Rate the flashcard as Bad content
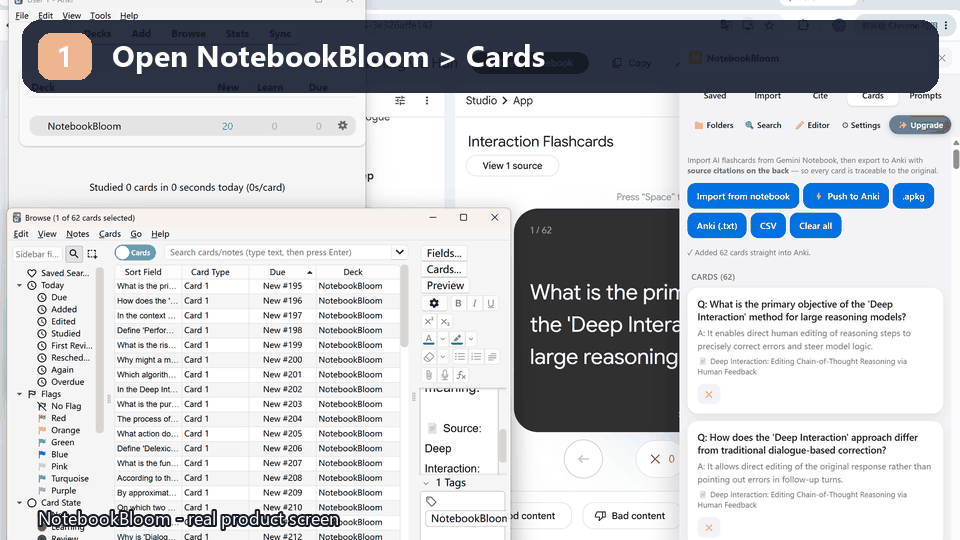This screenshot has height=540, width=960. click(x=631, y=516)
